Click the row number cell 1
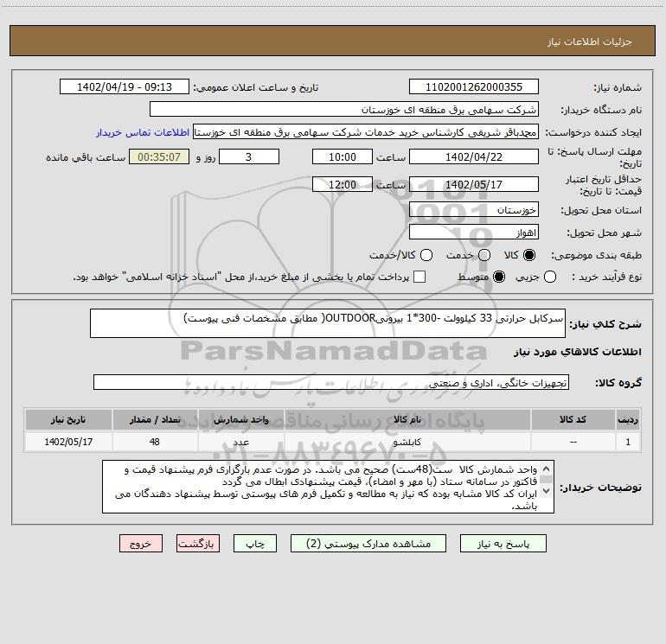The height and width of the screenshot is (644, 666). click(628, 442)
